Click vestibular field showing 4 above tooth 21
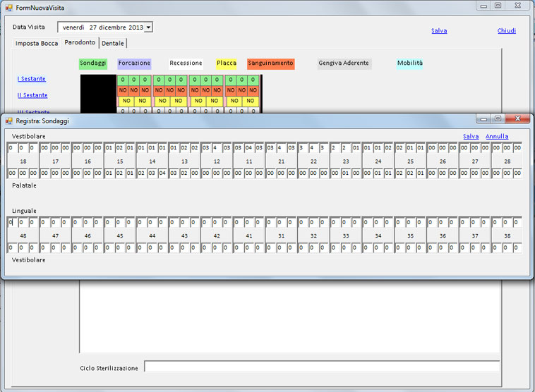The width and height of the screenshot is (535, 392). point(281,148)
